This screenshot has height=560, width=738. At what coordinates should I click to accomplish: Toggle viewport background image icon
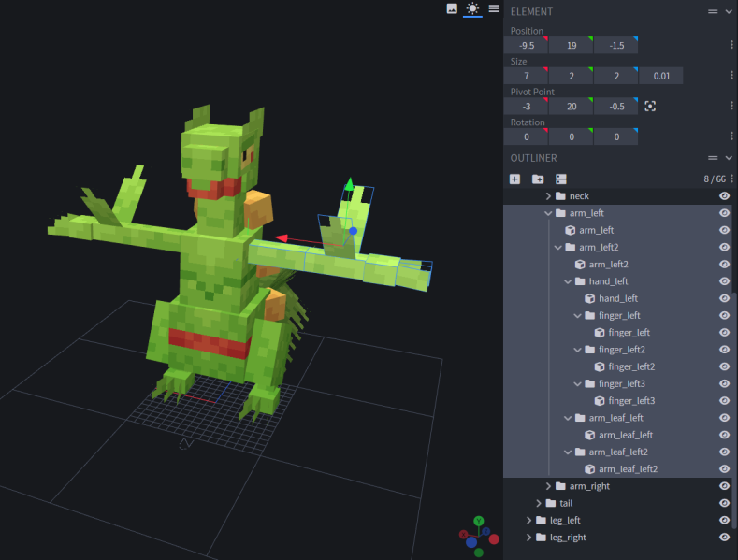(452, 8)
